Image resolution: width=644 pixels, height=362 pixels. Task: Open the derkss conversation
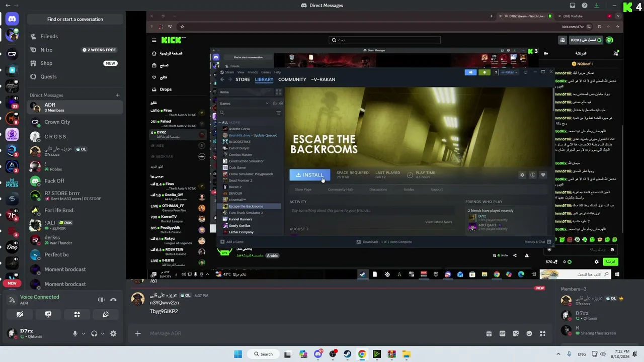tap(75, 240)
